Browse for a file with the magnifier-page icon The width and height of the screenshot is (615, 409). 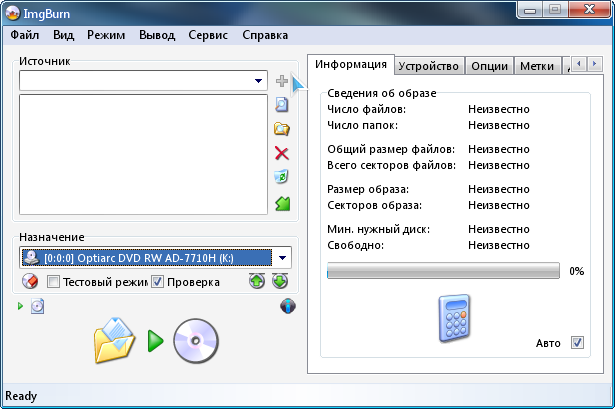282,105
